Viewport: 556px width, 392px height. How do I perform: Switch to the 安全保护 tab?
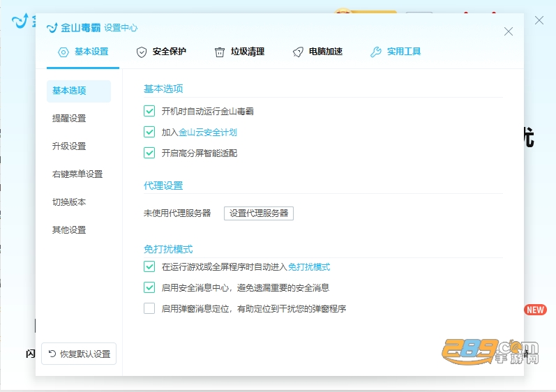point(161,52)
